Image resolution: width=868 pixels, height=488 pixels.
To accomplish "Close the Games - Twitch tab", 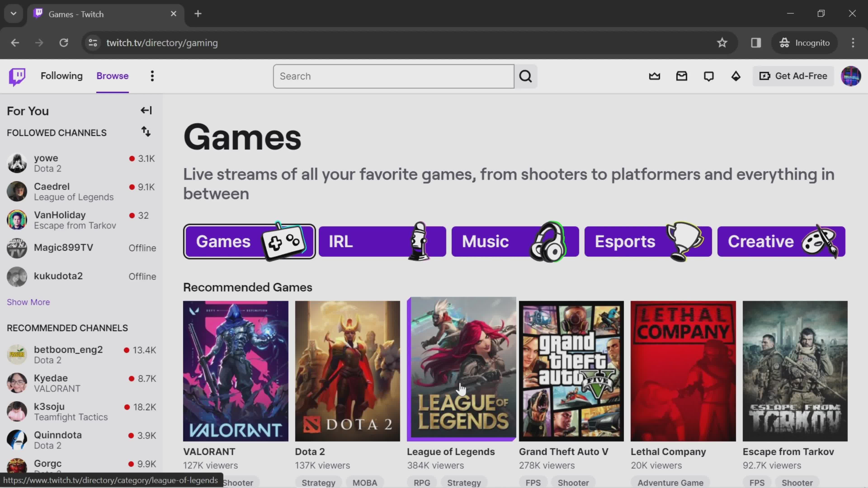I will (174, 14).
